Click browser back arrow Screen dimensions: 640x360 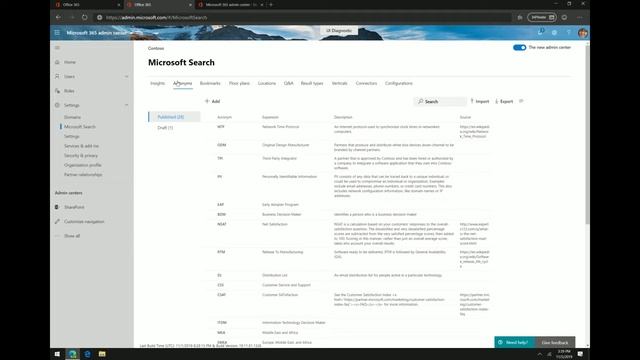pyautogui.click(x=58, y=18)
